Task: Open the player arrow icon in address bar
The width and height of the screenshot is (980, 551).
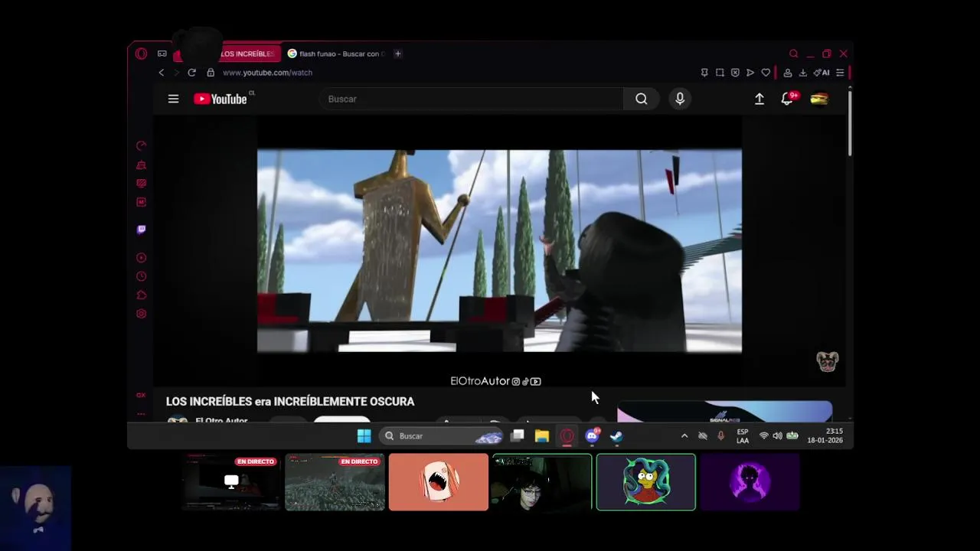Action: pyautogui.click(x=750, y=73)
